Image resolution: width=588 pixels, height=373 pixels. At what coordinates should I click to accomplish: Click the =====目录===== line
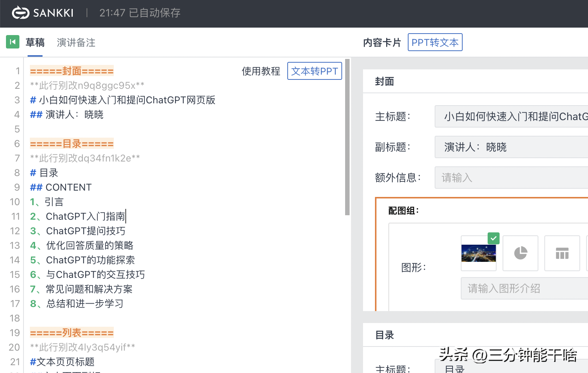click(72, 144)
